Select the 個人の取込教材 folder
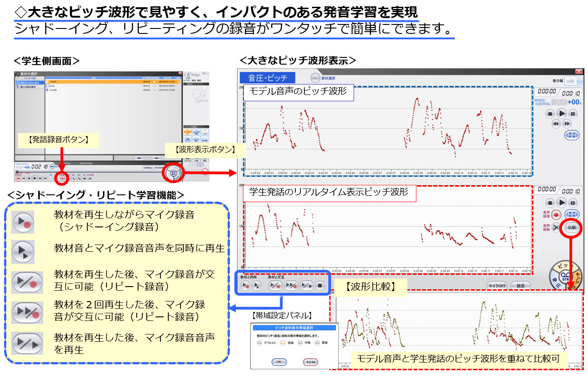Image resolution: width=588 pixels, height=391 pixels. point(28,87)
